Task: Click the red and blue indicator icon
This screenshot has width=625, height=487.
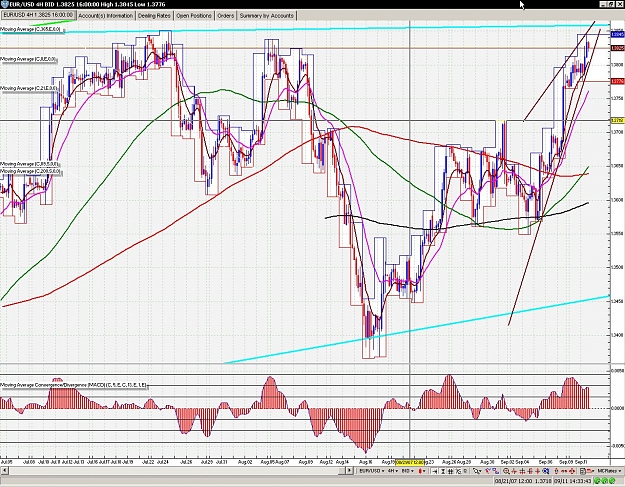Action: pyautogui.click(x=488, y=471)
